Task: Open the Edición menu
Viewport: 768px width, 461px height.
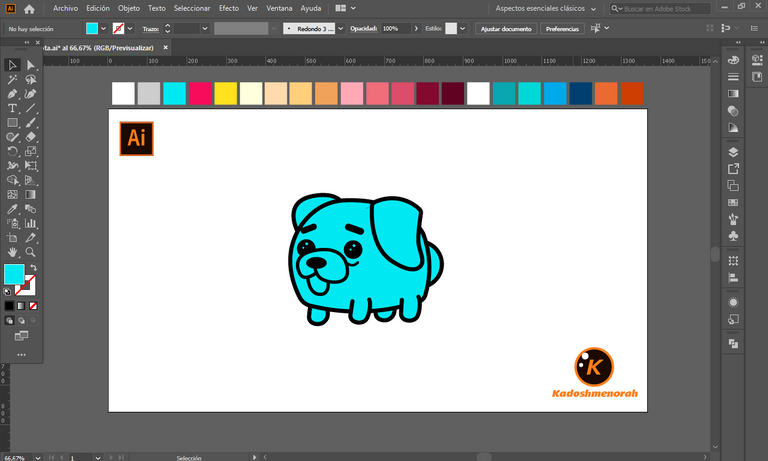Action: click(x=98, y=8)
